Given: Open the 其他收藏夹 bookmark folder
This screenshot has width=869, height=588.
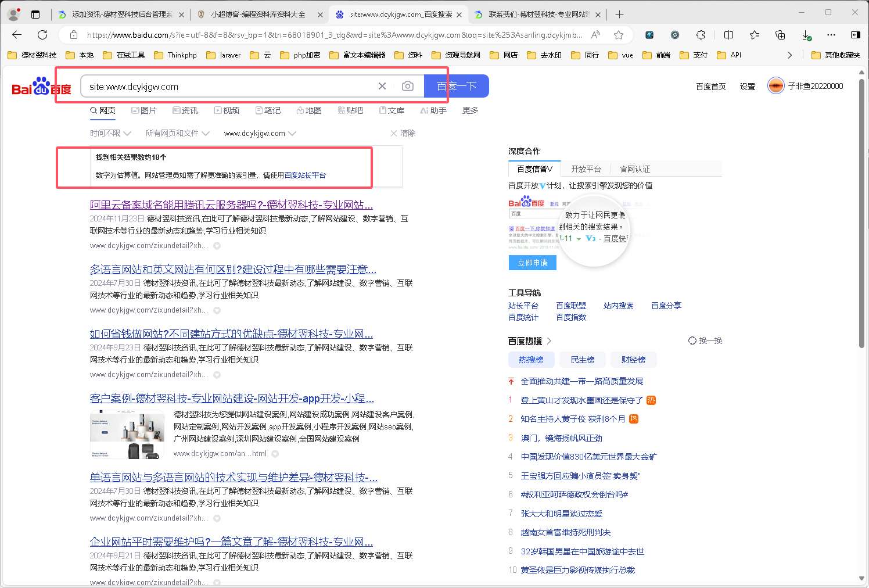Looking at the screenshot, I should (836, 55).
